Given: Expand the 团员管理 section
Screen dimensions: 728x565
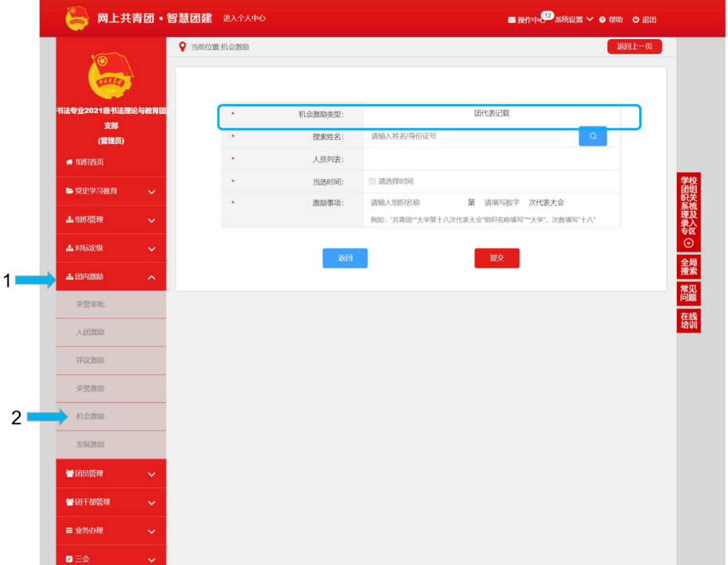Looking at the screenshot, I should point(111,473).
